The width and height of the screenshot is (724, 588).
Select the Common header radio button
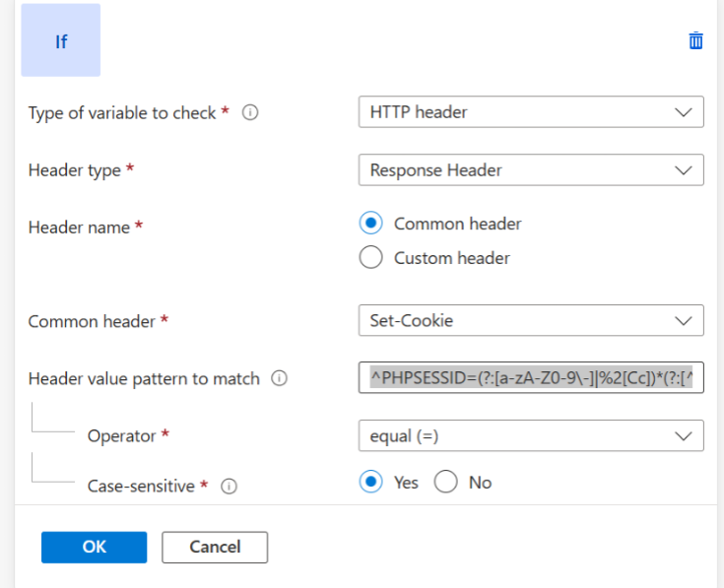pos(370,223)
